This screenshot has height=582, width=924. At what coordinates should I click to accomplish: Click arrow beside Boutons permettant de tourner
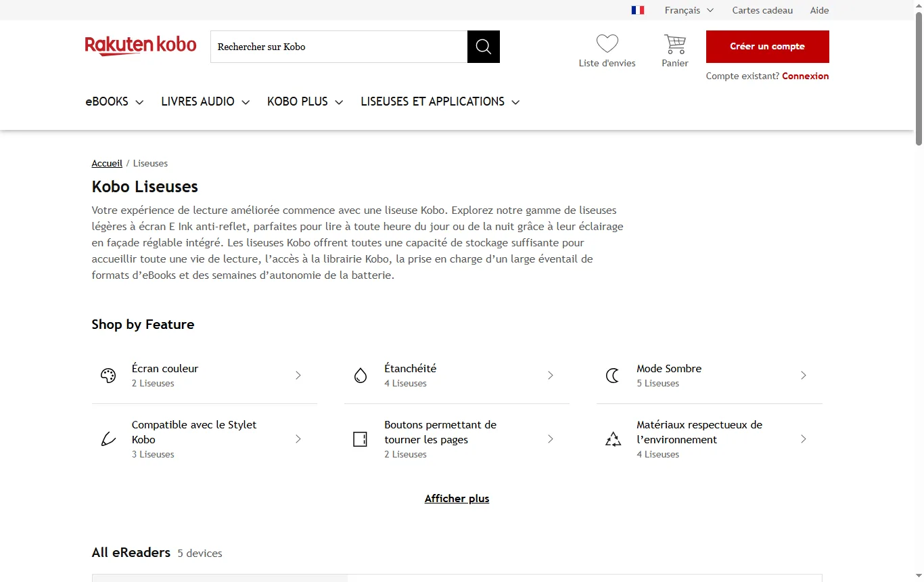(551, 439)
